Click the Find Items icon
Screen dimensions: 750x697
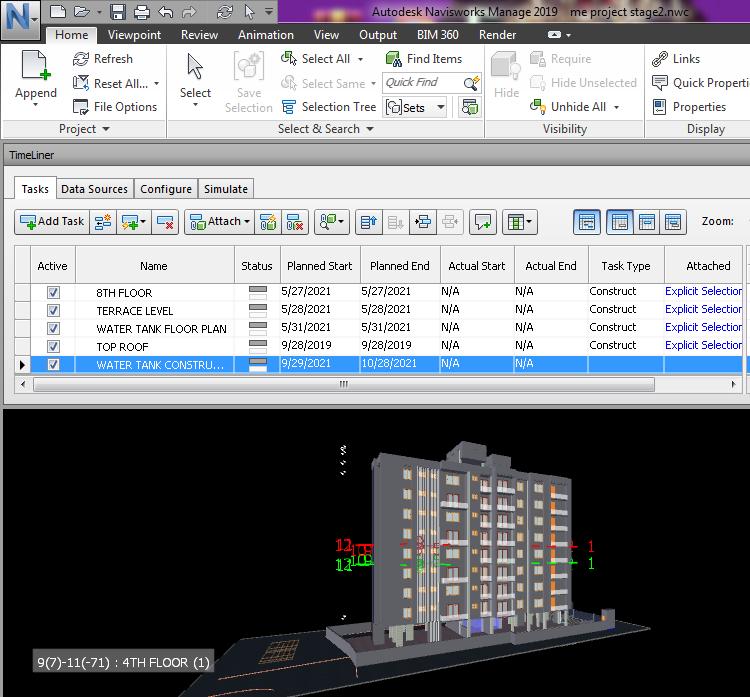(392, 59)
